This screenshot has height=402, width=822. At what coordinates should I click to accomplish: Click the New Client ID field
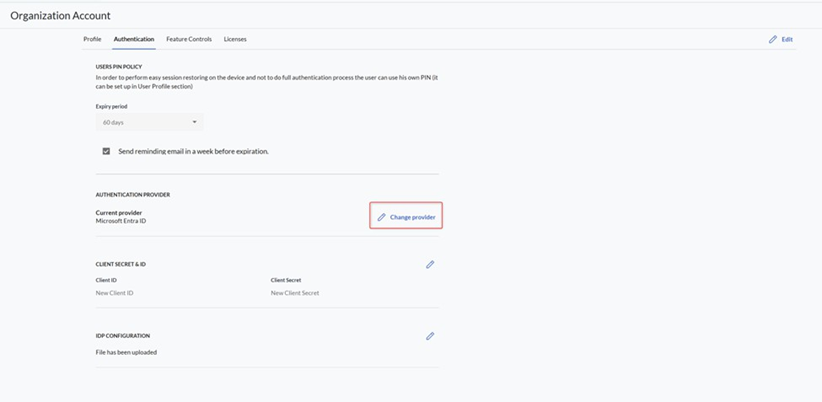click(x=115, y=293)
